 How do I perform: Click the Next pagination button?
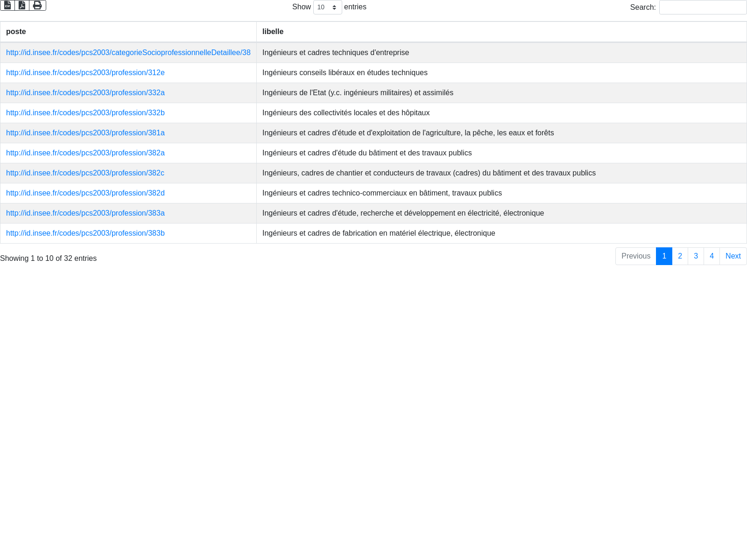pyautogui.click(x=733, y=256)
